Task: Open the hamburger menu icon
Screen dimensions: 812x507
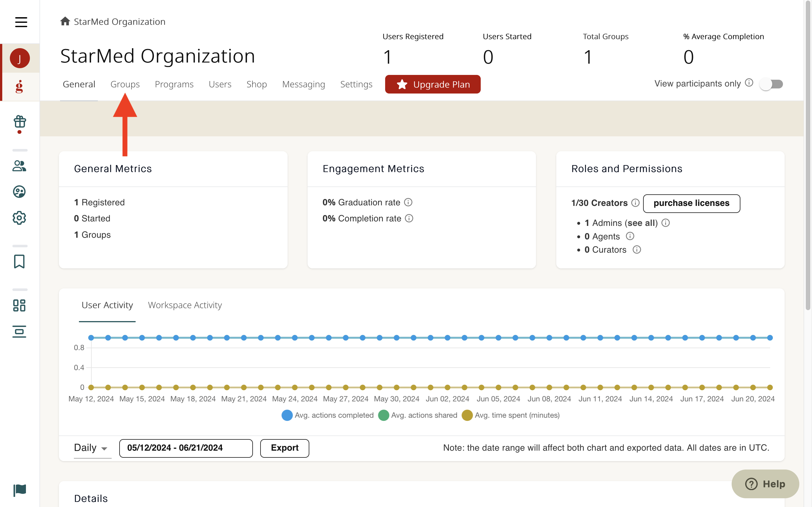Action: 21,22
